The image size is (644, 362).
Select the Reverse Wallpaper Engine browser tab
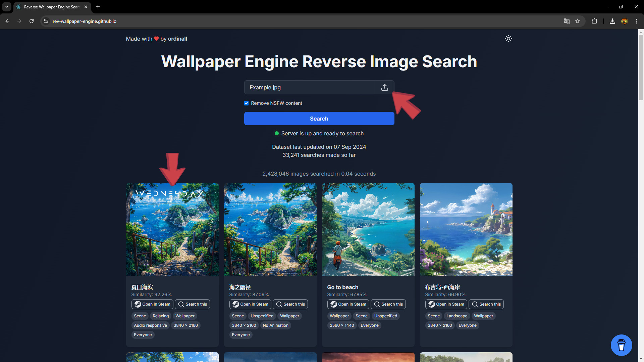(x=52, y=7)
